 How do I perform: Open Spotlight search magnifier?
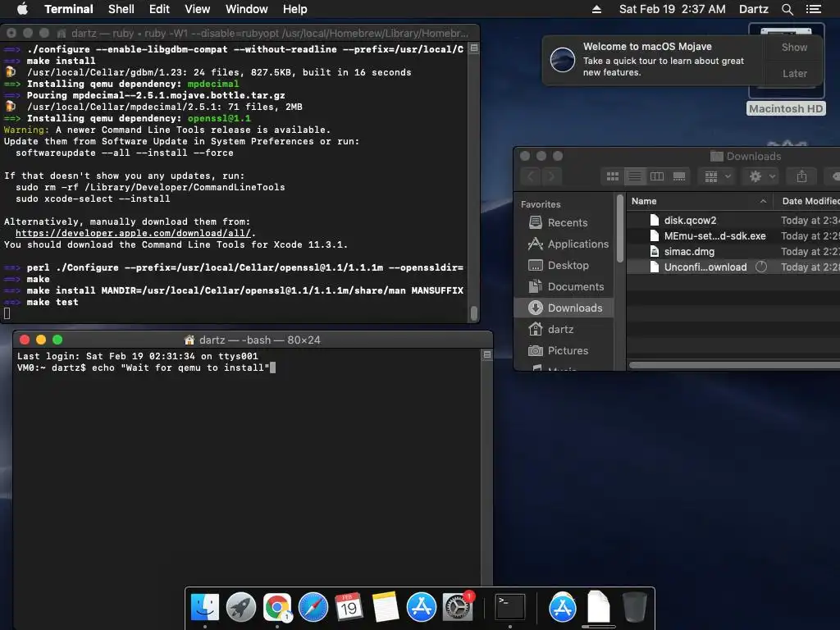click(x=787, y=9)
